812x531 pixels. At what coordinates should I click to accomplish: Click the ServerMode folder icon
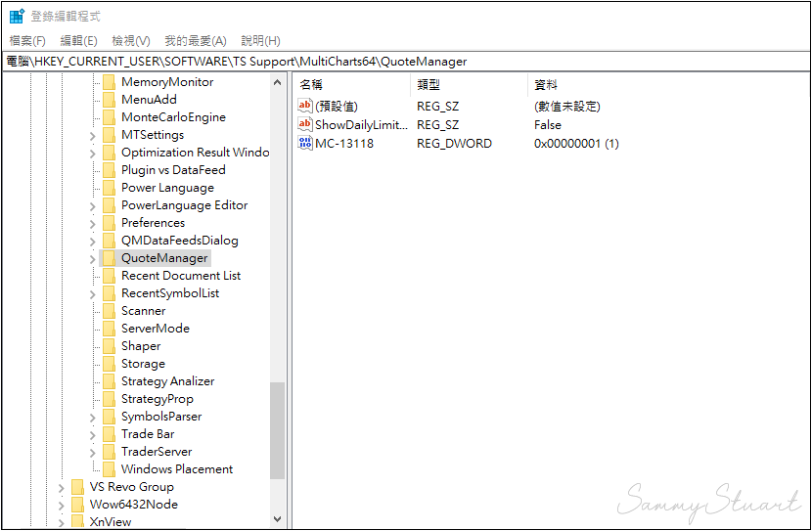coord(109,329)
